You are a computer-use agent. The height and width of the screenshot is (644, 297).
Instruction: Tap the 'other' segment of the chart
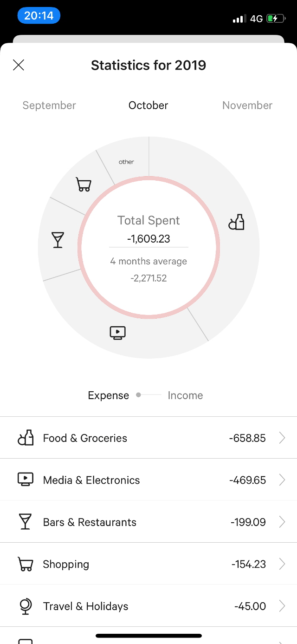[x=126, y=162]
